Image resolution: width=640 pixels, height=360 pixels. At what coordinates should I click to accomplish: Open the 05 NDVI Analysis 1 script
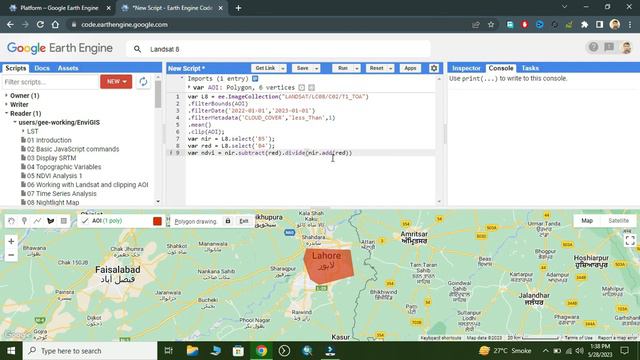pyautogui.click(x=54, y=176)
